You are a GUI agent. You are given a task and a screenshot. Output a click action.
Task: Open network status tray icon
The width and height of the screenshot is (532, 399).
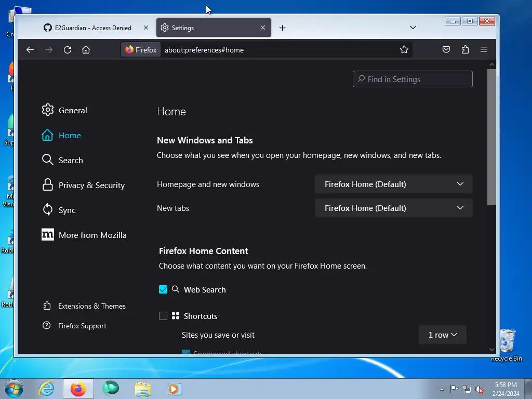point(467,389)
